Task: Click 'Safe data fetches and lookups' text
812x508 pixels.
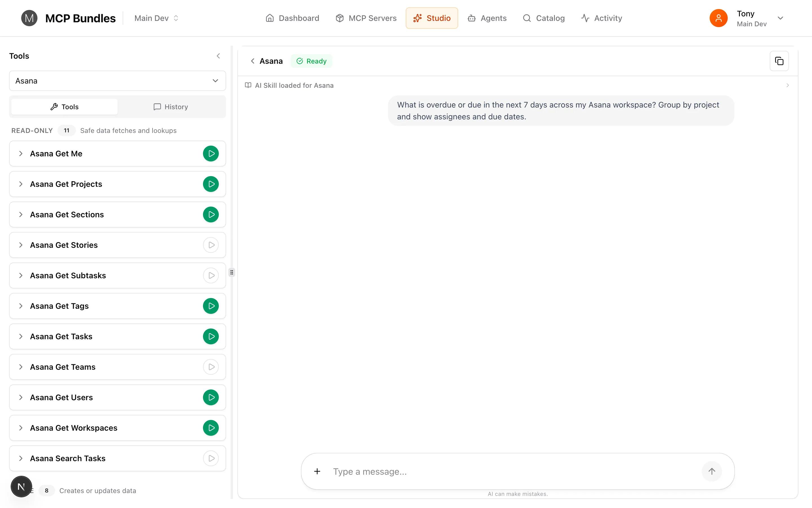Action: coord(128,131)
